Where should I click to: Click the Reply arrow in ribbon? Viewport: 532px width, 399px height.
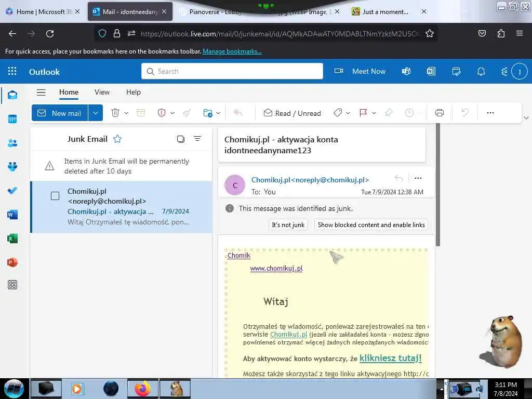tap(238, 113)
